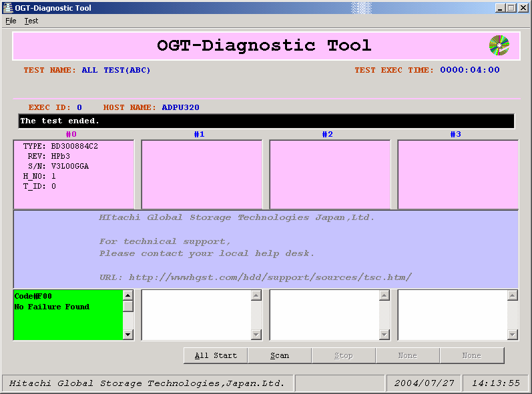Click scrollbar thumb in green result box

(128, 306)
